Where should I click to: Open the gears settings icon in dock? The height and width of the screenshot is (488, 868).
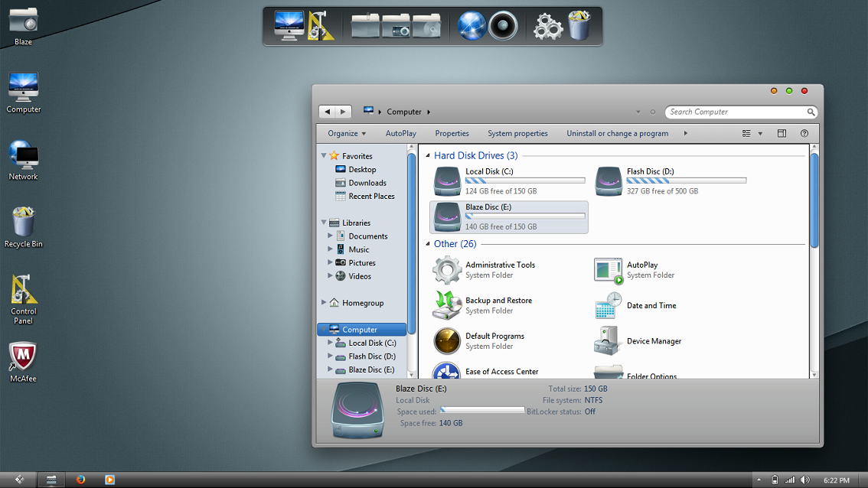547,26
